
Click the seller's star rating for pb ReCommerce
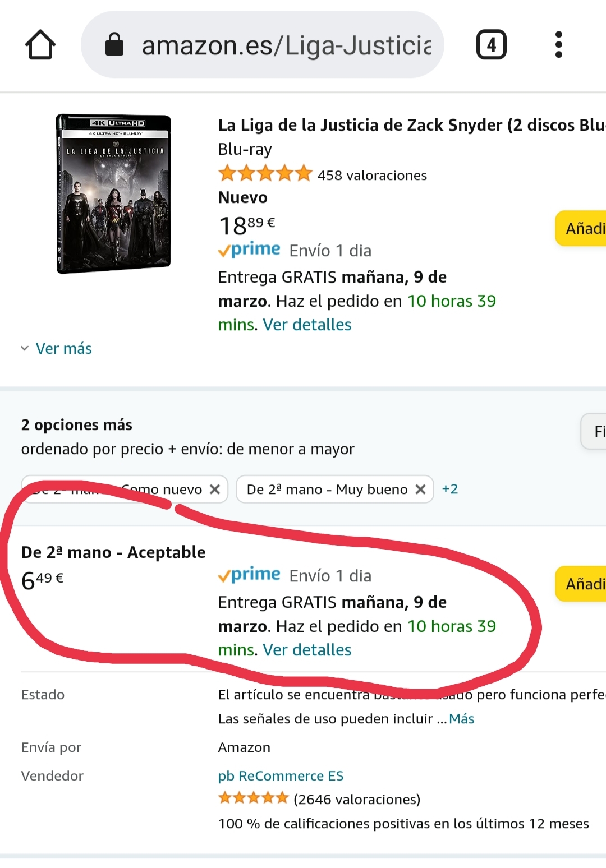click(253, 798)
